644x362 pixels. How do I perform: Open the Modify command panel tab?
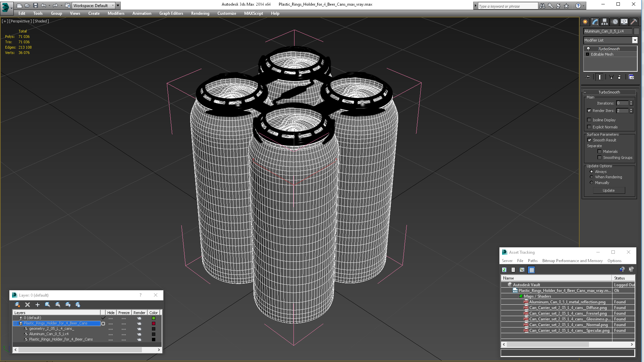[x=595, y=22]
